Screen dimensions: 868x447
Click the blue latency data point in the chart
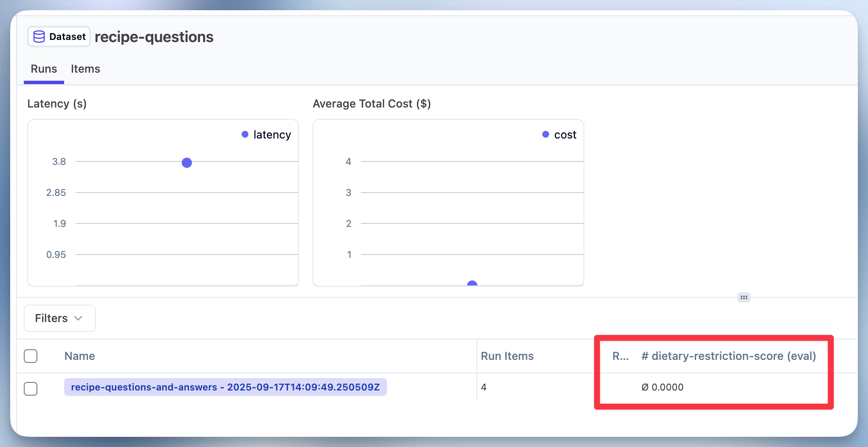(x=186, y=162)
